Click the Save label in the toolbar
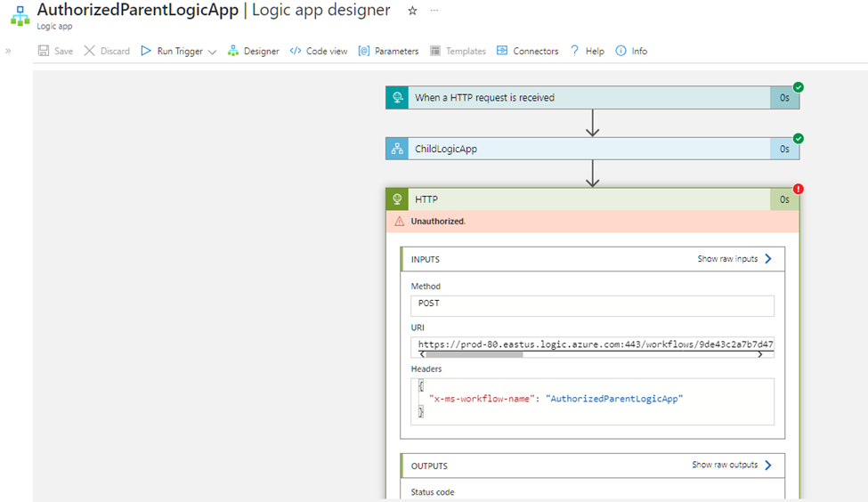 tap(64, 51)
